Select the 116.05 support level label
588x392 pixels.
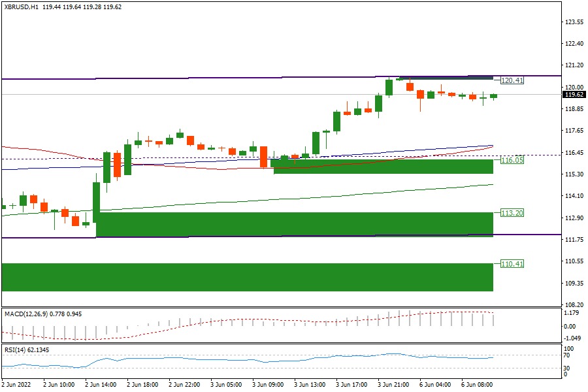tap(512, 160)
